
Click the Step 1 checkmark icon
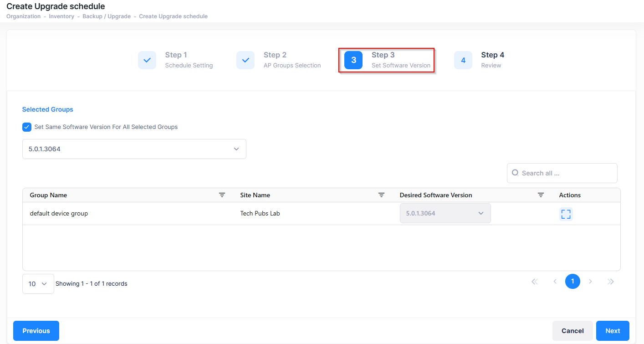pos(147,60)
